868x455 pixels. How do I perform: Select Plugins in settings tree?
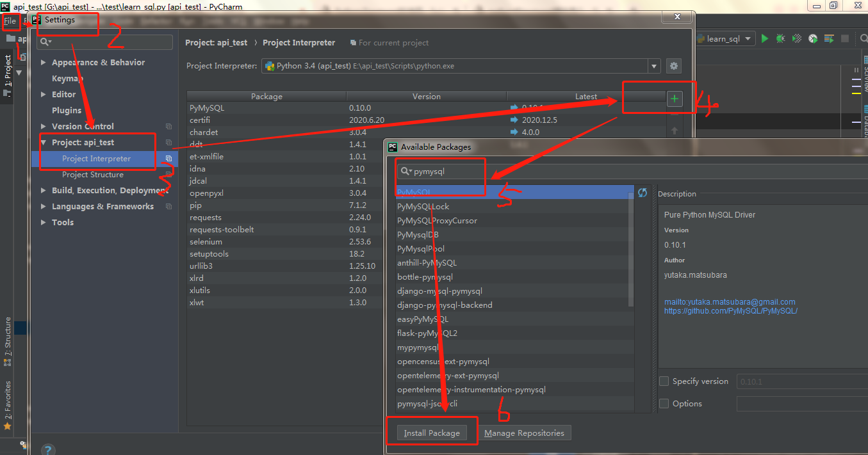[67, 111]
